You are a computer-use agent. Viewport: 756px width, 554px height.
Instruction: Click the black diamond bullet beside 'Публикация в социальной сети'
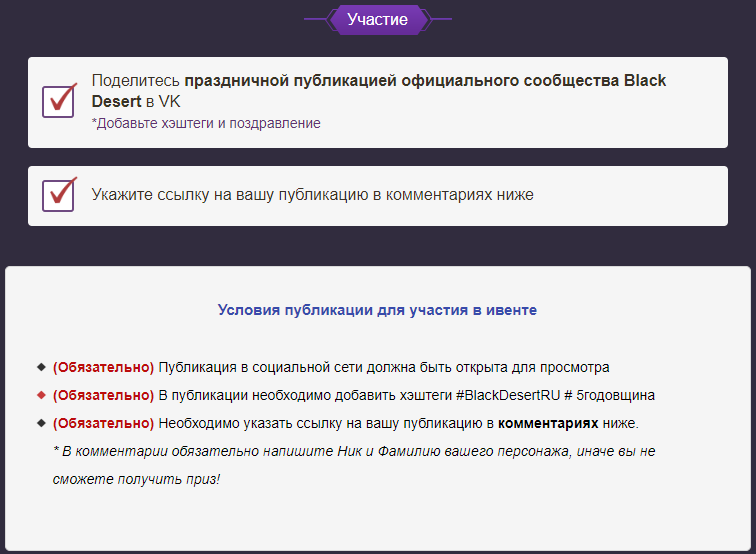41,367
